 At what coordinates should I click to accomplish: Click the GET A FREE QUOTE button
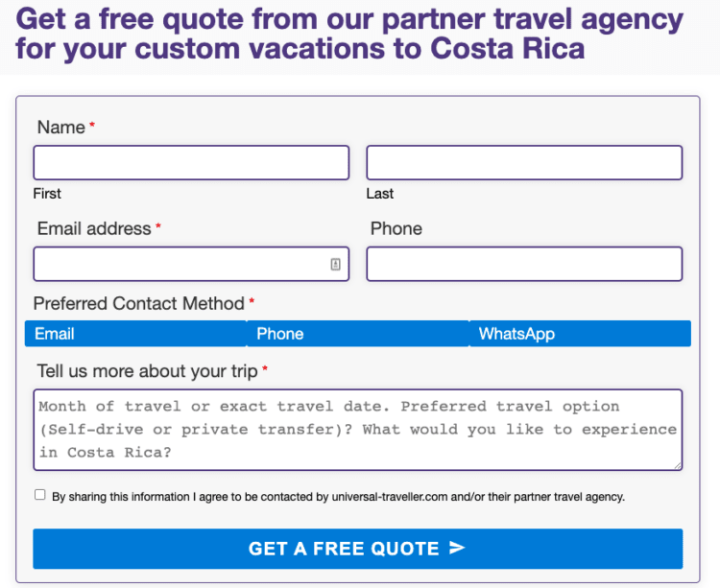358,549
